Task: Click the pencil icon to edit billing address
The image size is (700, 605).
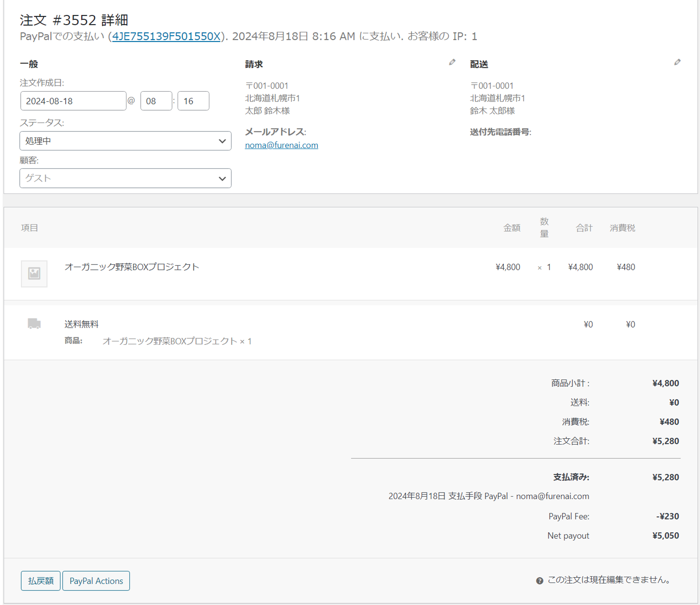Action: click(x=452, y=63)
